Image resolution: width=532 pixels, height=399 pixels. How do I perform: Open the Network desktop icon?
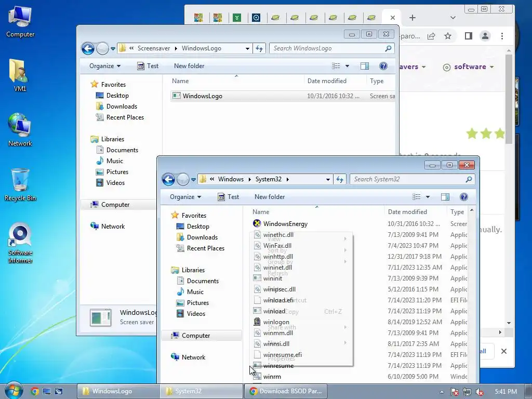click(x=20, y=130)
